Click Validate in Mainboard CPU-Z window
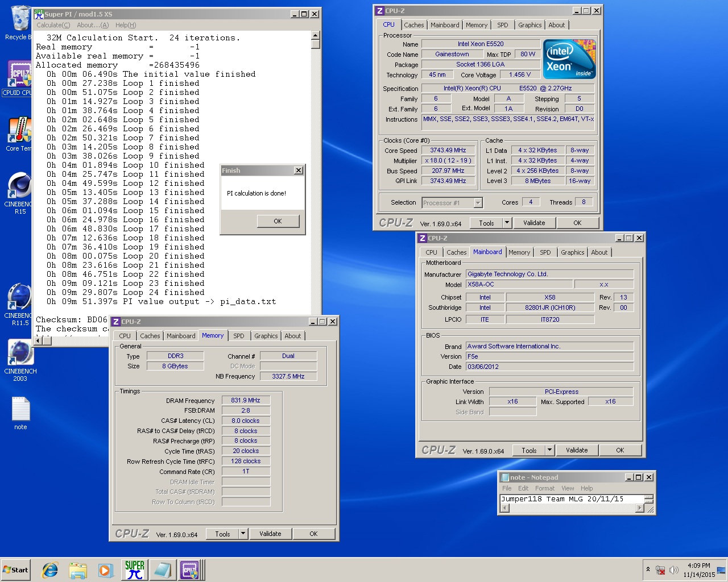 [577, 450]
